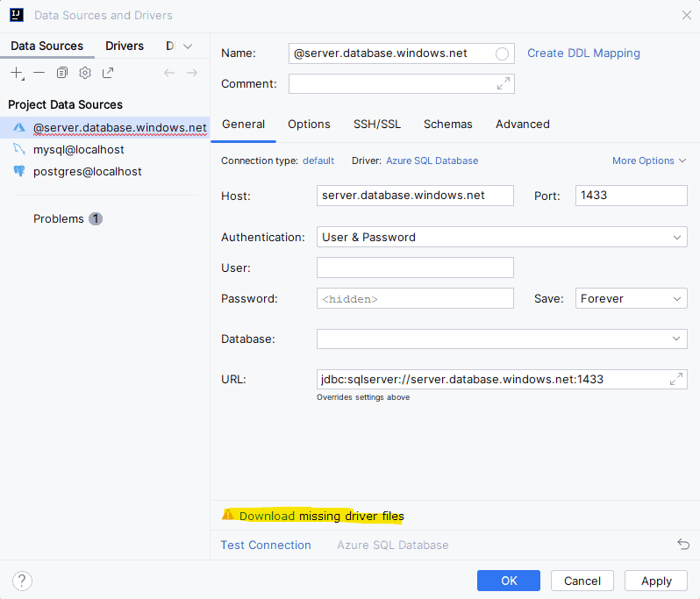Image resolution: width=700 pixels, height=599 pixels.
Task: Click the Problems count badge 1
Action: 96,218
